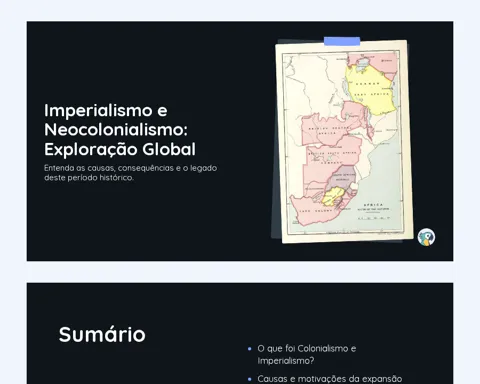Click the subtitle 'Entenda as causas' text

coord(130,173)
